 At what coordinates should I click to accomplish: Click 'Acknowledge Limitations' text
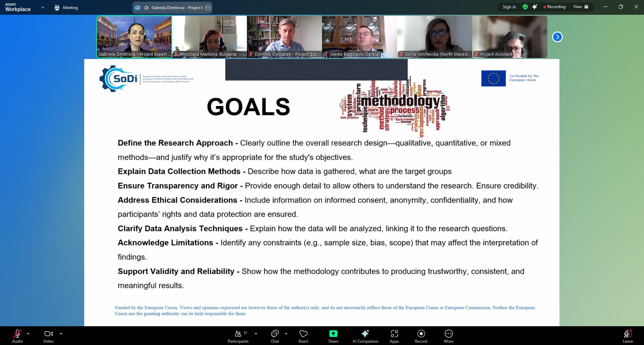point(165,243)
